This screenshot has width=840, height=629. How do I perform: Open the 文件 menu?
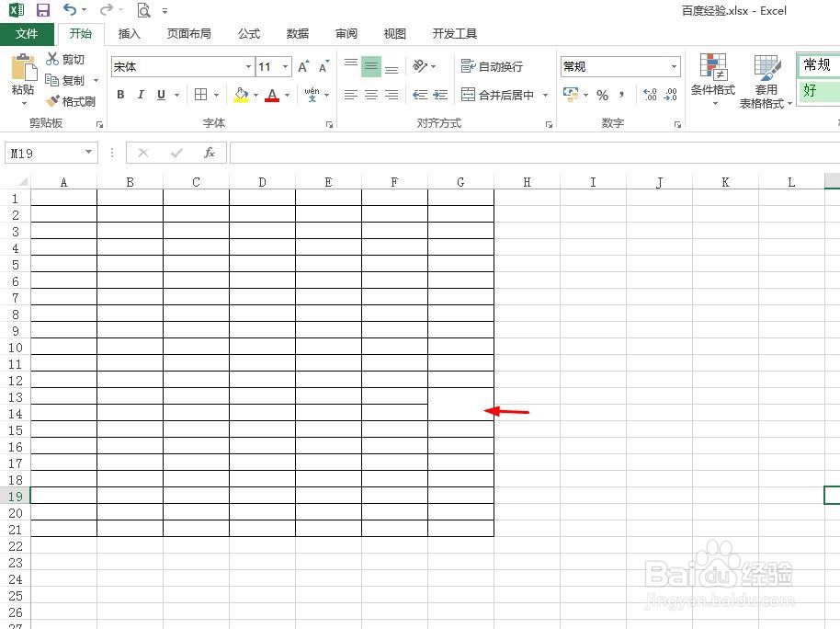[x=27, y=33]
